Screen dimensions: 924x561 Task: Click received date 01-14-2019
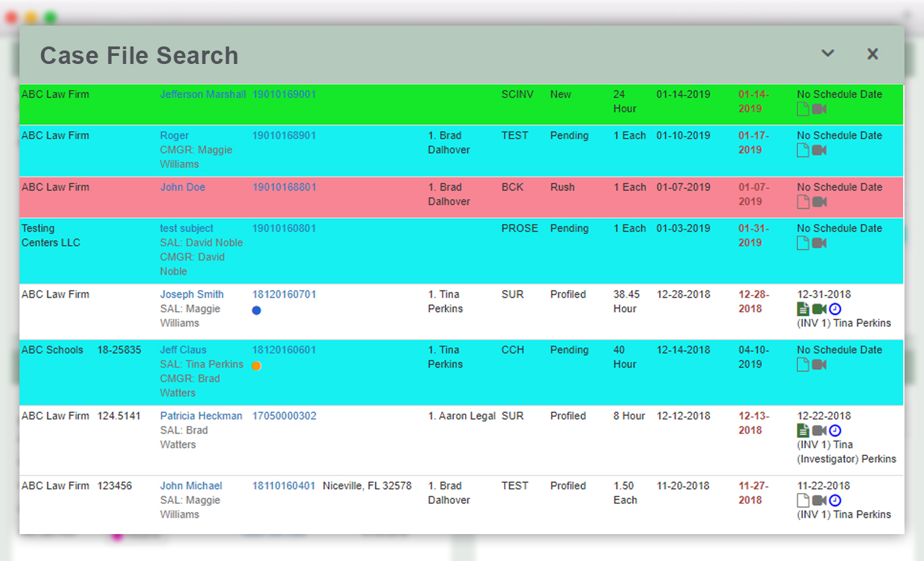pyautogui.click(x=683, y=94)
